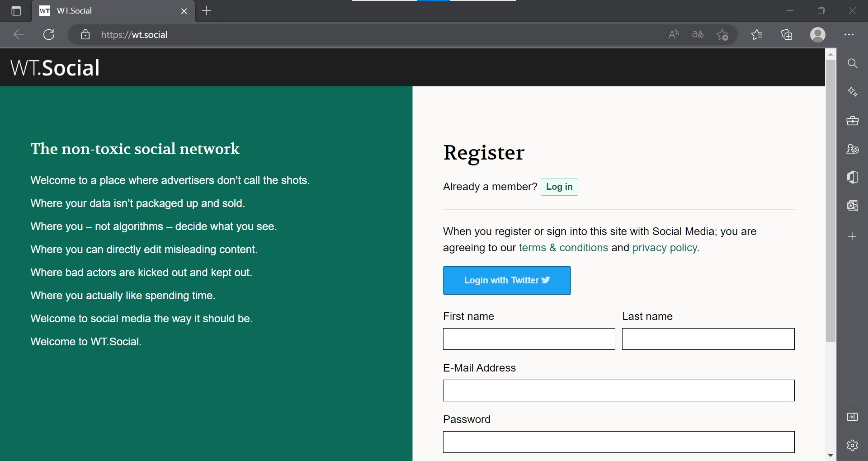Focus the First name field
The height and width of the screenshot is (461, 868).
[529, 339]
